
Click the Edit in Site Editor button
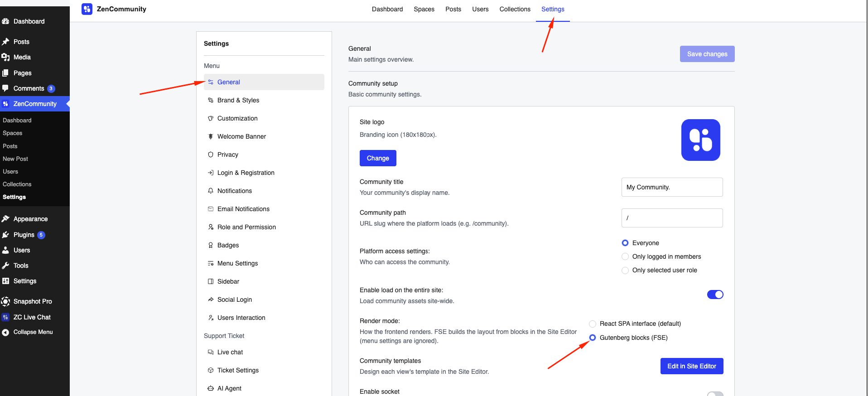pos(692,366)
